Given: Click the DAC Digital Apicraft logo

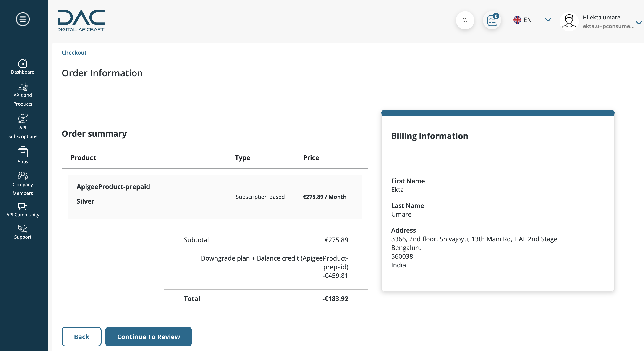Looking at the screenshot, I should point(81,21).
